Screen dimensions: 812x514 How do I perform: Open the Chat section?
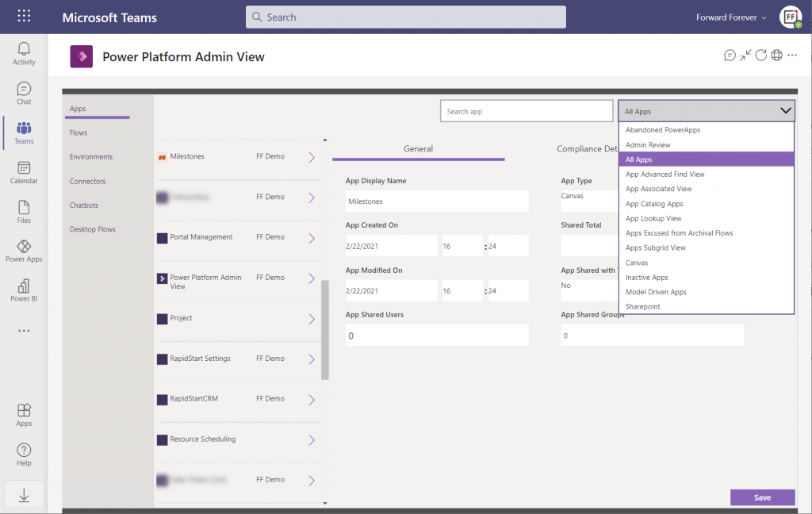[24, 94]
